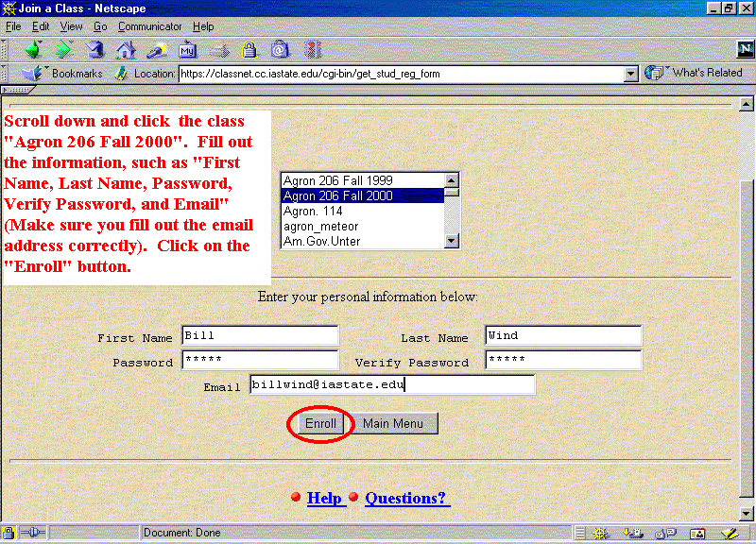Open the Bookmarks dropdown
Image resolution: width=756 pixels, height=544 pixels.
click(65, 73)
